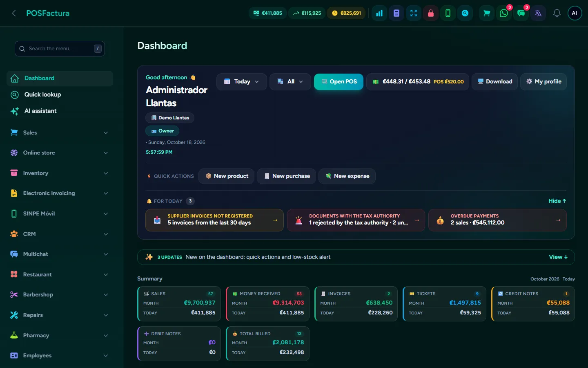
Task: Expand the Online store section
Action: click(x=60, y=153)
